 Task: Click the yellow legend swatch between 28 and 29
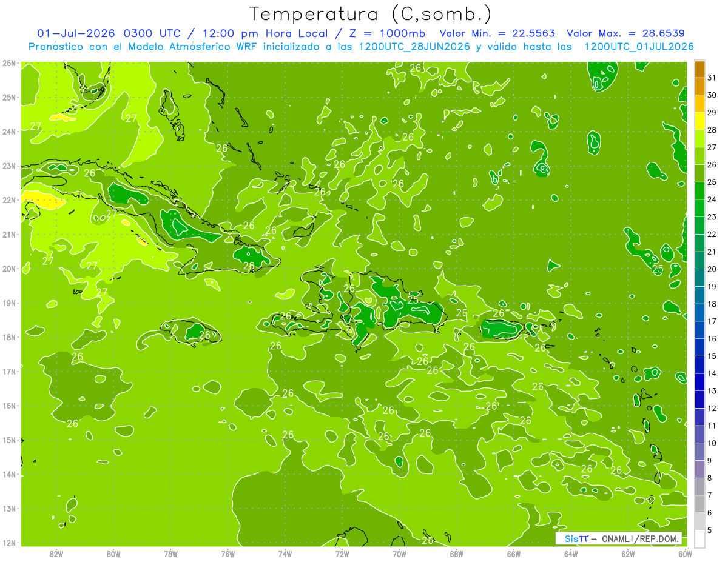(x=699, y=121)
